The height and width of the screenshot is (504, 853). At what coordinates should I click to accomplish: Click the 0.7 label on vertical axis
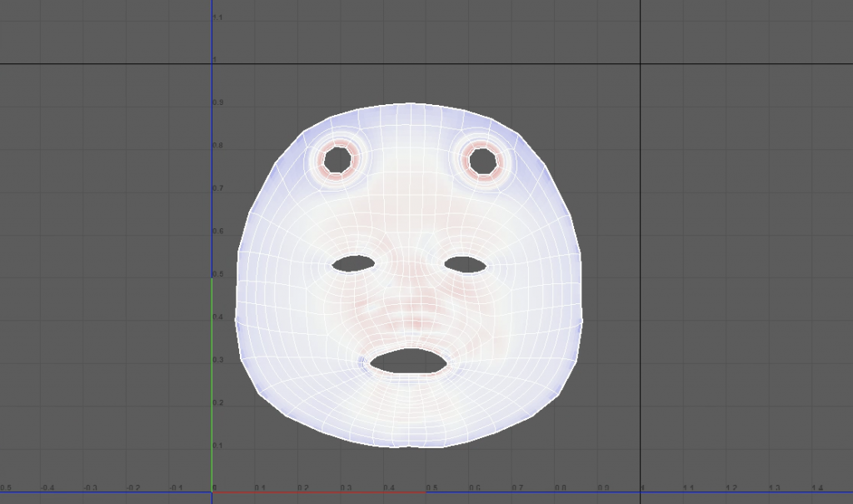217,188
